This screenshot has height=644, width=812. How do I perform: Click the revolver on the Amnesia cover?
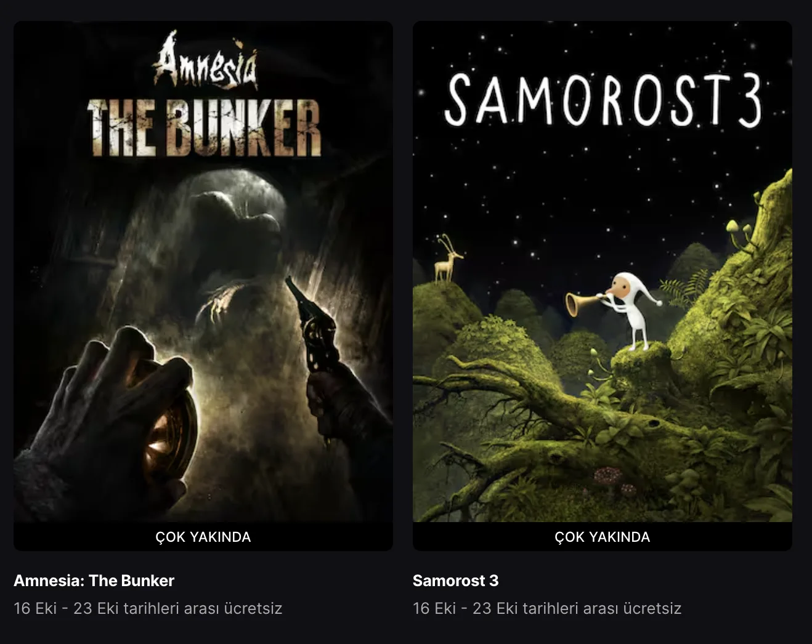click(314, 325)
